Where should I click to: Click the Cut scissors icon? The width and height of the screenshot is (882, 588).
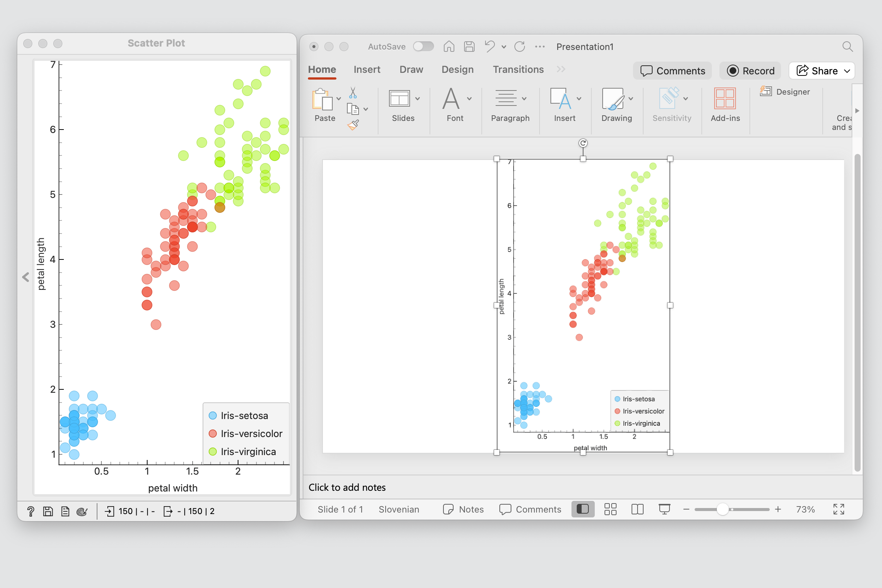[x=352, y=92]
